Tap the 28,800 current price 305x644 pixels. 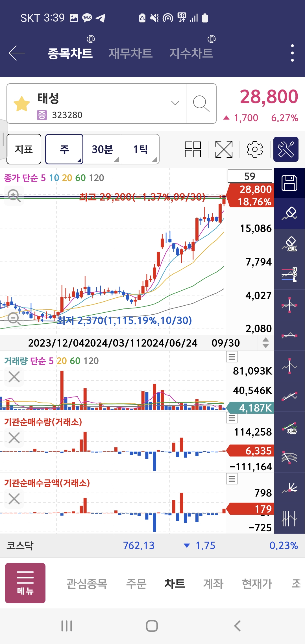coord(269,97)
